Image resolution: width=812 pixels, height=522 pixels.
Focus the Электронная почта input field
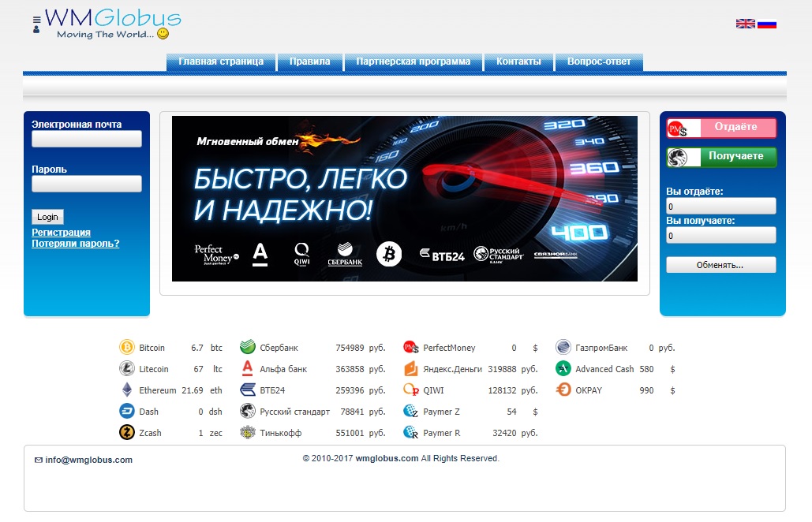87,139
